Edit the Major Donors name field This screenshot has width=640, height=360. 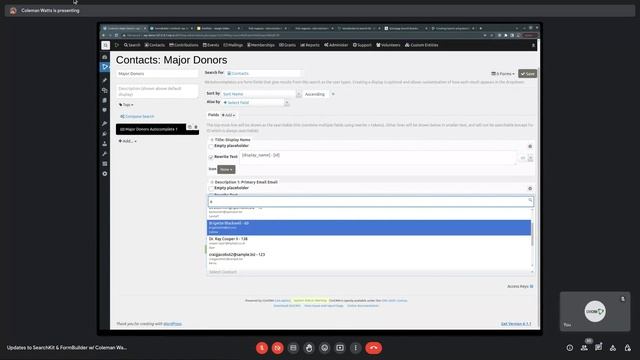click(x=157, y=74)
